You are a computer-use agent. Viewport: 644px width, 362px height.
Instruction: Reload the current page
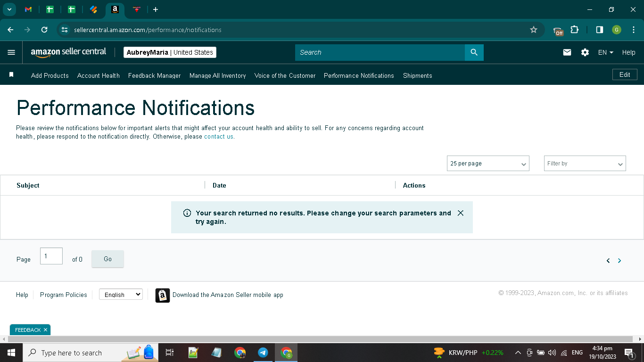(44, 30)
